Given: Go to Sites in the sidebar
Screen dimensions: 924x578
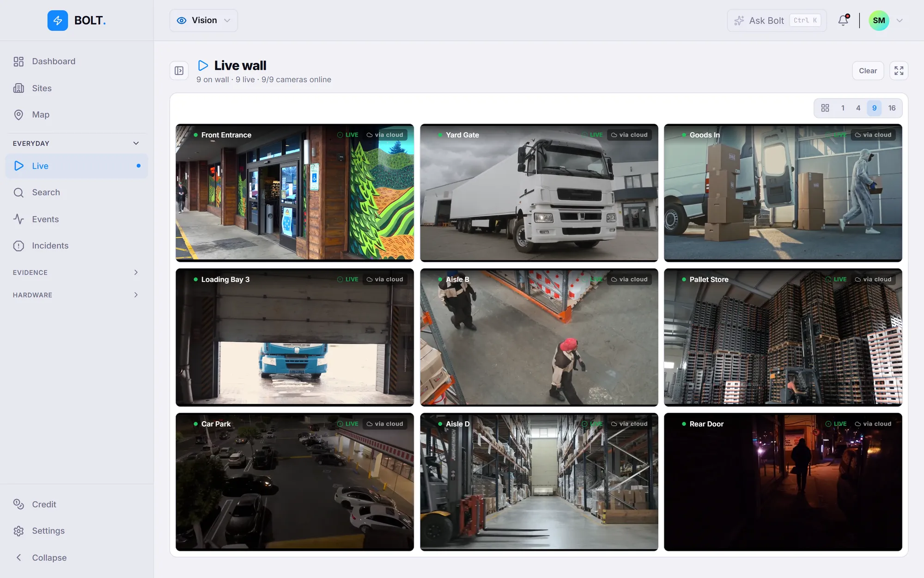Looking at the screenshot, I should point(77,88).
